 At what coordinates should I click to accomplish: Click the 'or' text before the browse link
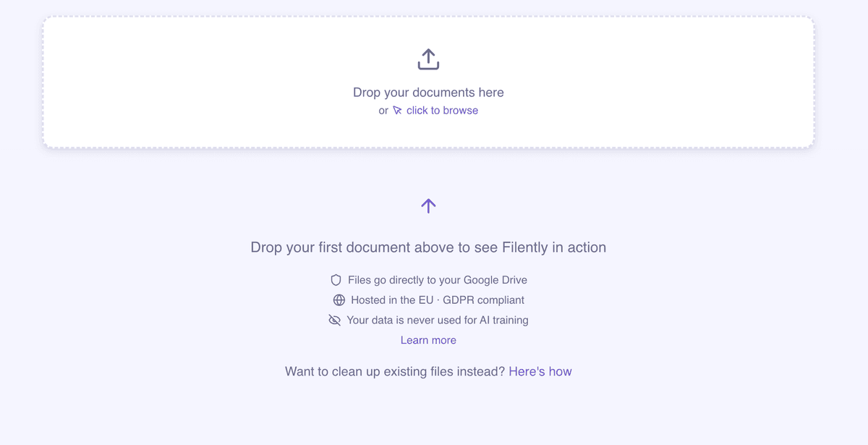pos(383,110)
